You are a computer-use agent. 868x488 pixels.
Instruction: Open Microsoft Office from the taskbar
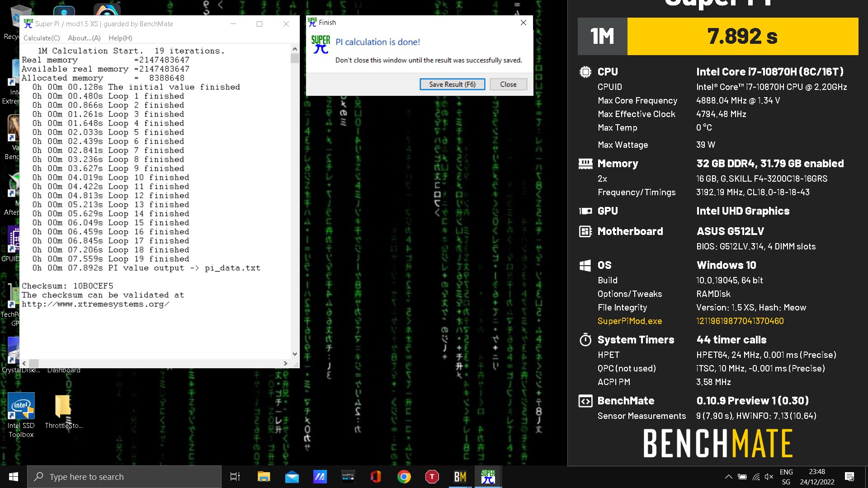[376, 477]
